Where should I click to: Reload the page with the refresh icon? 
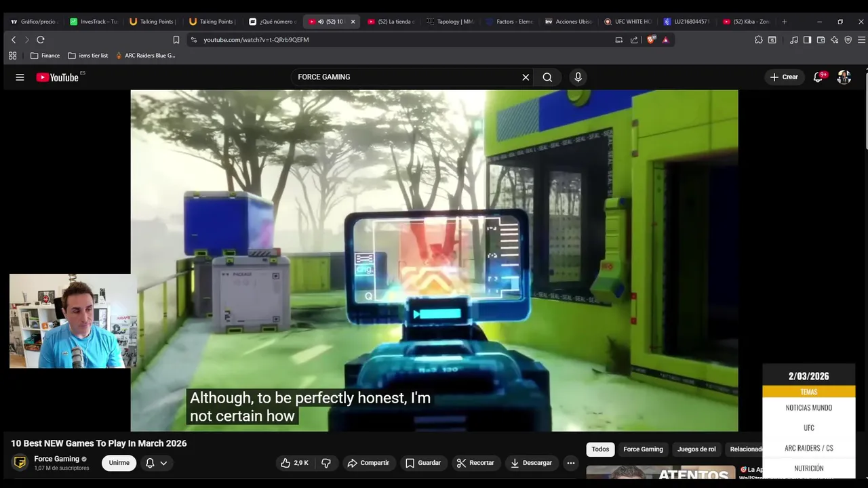[x=41, y=40]
